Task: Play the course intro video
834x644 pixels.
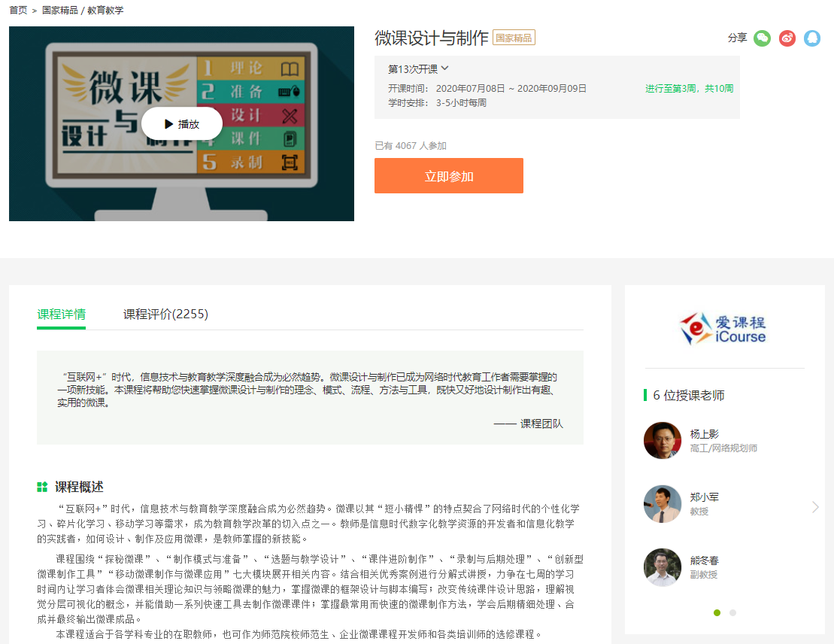Action: point(182,124)
